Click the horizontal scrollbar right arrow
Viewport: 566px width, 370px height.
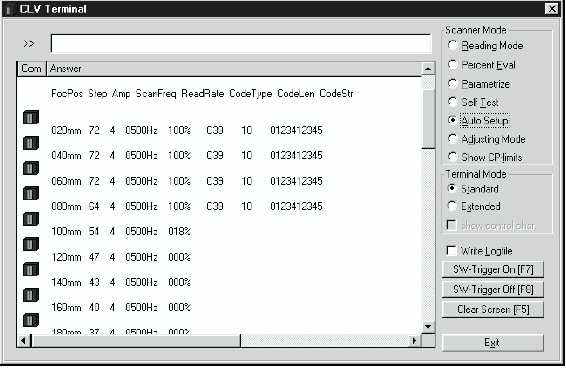pyautogui.click(x=414, y=340)
